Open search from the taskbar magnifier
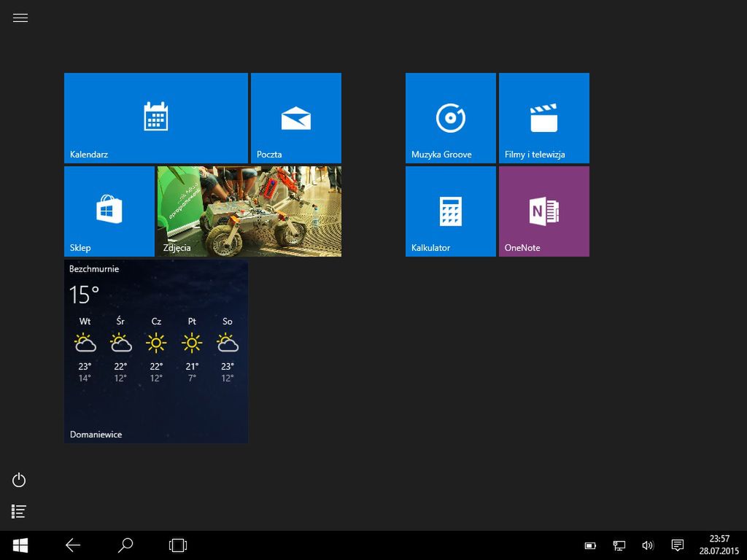 125,545
